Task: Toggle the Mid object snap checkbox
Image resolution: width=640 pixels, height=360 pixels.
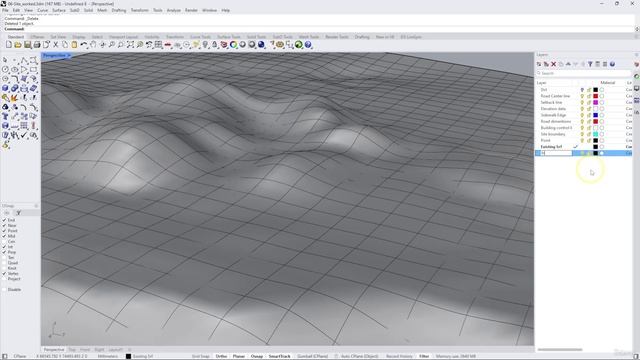Action: click(x=4, y=236)
